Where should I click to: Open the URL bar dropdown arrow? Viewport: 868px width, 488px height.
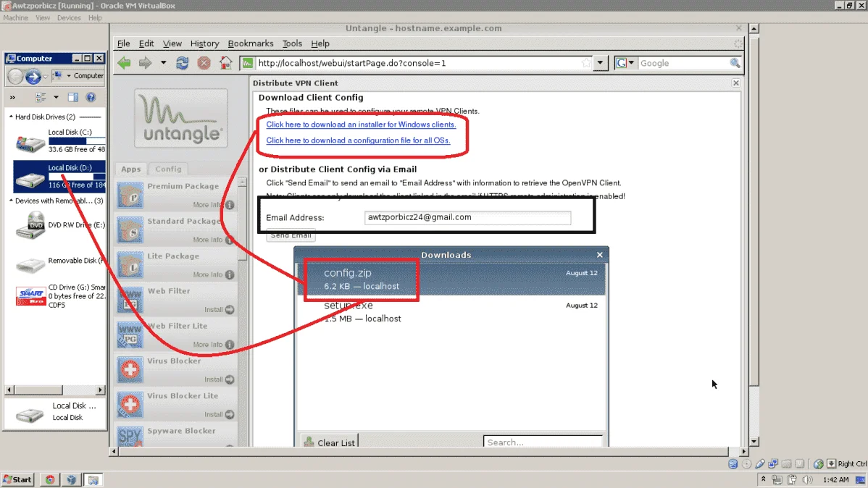[600, 63]
